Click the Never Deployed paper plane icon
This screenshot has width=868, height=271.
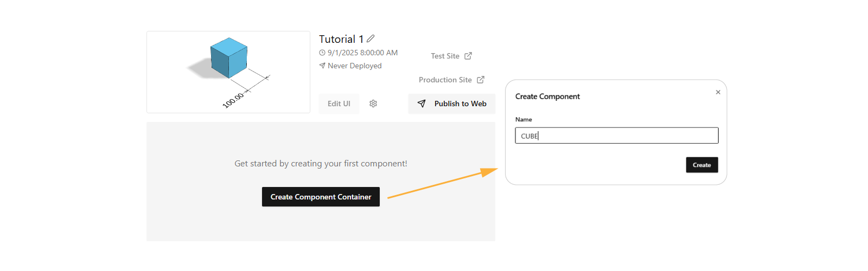tap(322, 66)
